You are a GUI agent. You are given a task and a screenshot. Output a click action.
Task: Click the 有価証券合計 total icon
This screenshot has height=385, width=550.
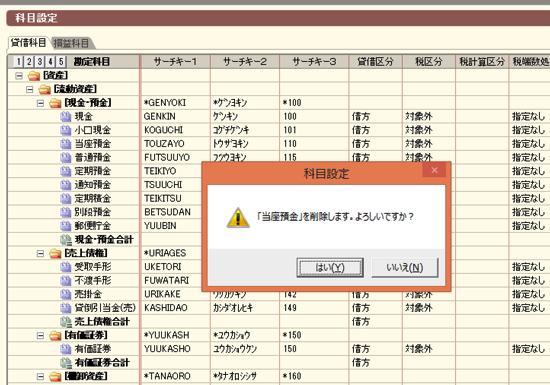66,363
